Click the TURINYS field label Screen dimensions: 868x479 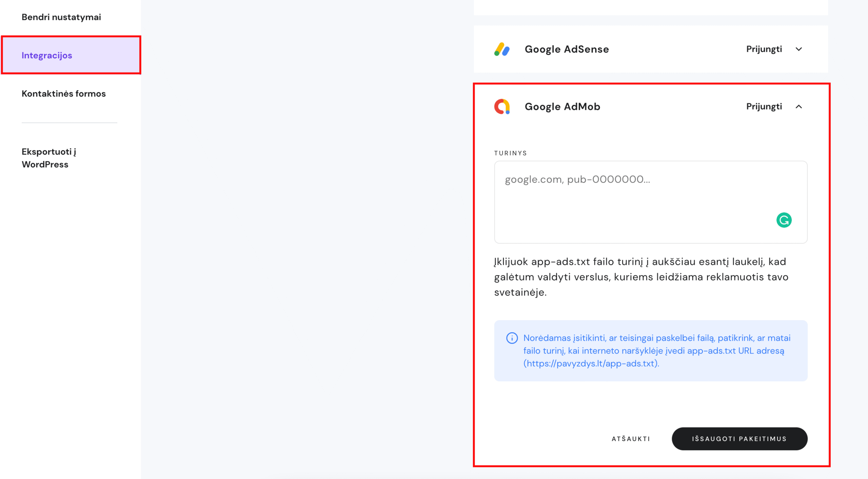coord(510,153)
